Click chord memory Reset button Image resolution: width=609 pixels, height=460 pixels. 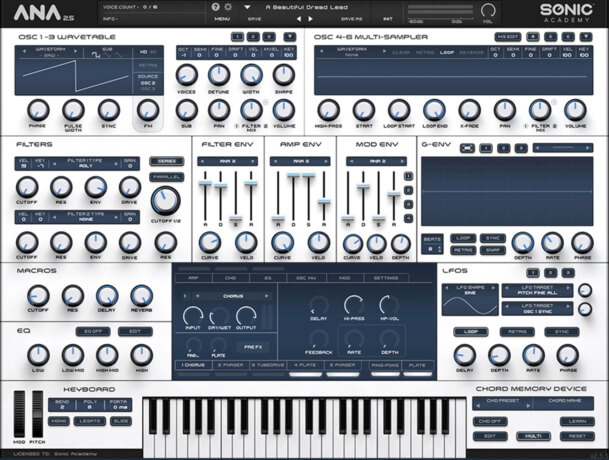(x=577, y=436)
